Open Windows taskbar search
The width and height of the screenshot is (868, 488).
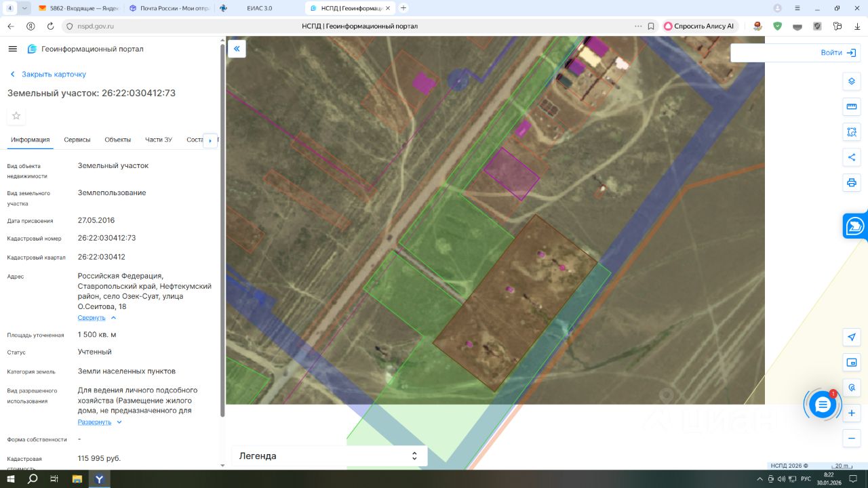33,479
